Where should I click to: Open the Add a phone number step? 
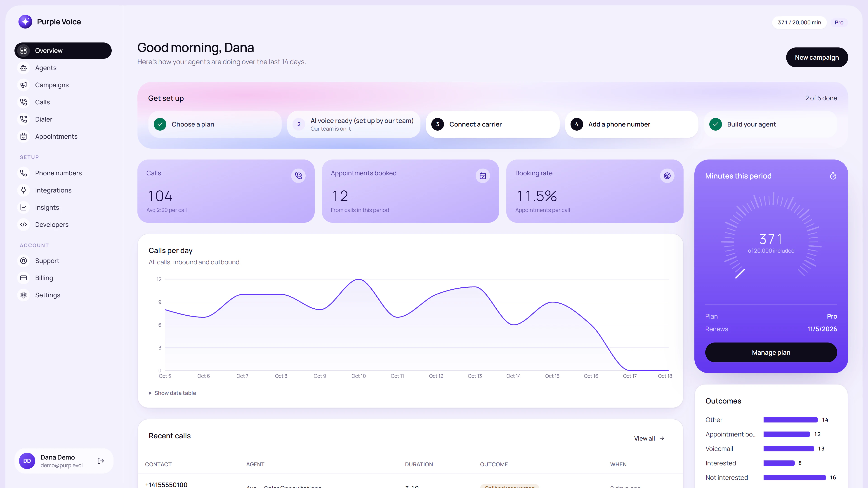632,124
